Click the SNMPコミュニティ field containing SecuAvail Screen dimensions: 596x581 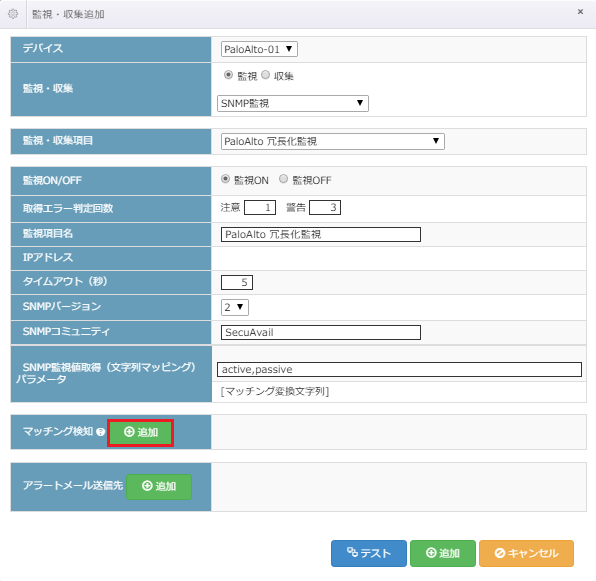pyautogui.click(x=321, y=332)
